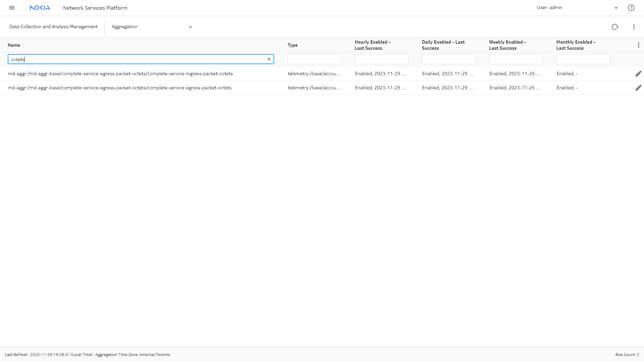Viewport: 644px width, 361px height.
Task: Click the Type filter input field
Action: click(314, 59)
